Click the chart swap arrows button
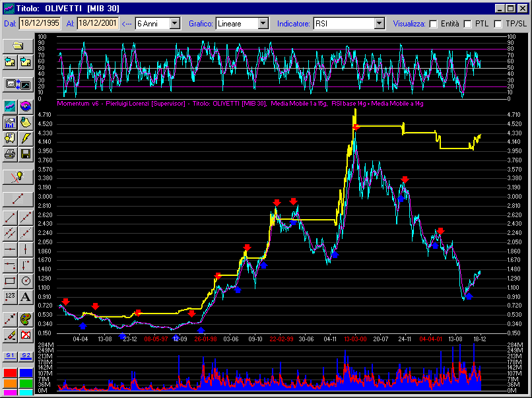 click(x=18, y=84)
